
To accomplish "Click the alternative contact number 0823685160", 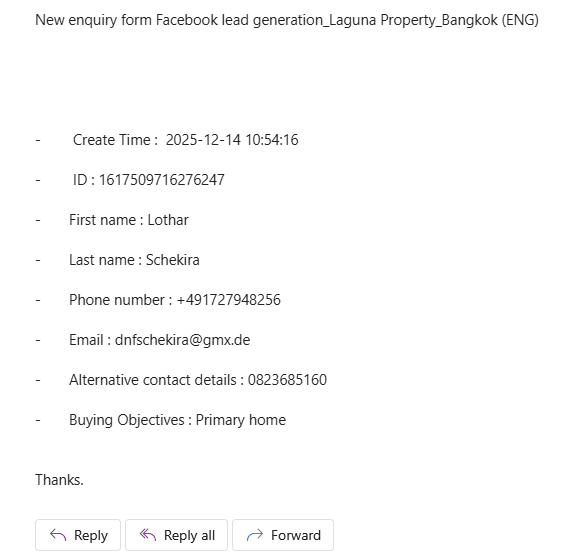I will 287,380.
